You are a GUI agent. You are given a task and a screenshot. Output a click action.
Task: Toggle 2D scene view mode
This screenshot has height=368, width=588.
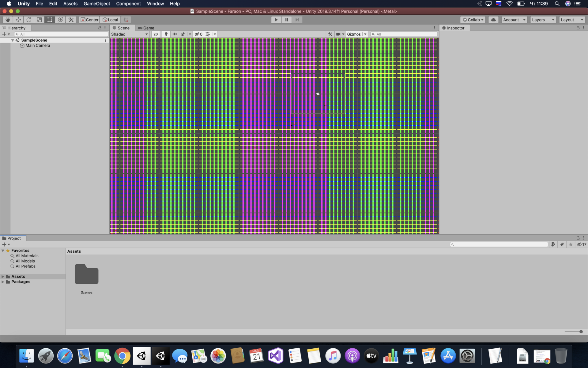(156, 34)
